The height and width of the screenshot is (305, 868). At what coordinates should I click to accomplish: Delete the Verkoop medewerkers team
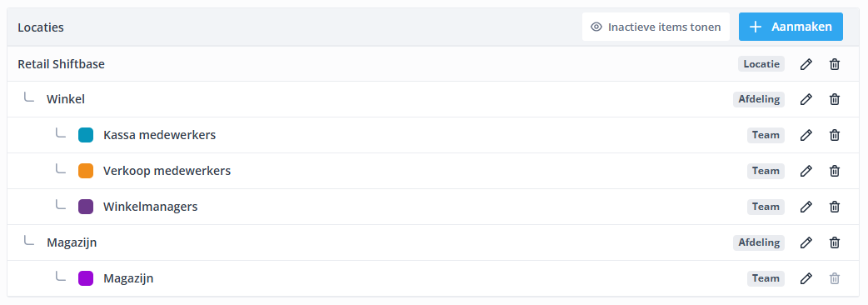[835, 171]
